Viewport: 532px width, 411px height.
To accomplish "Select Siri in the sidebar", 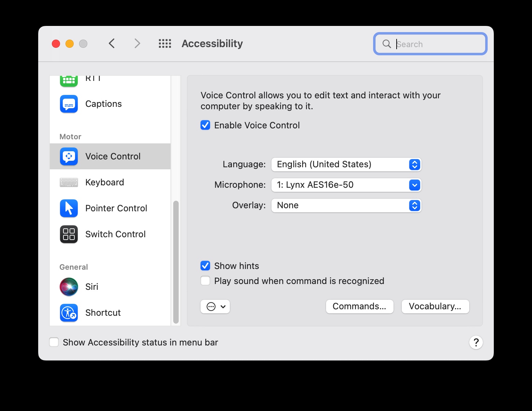I will 110,287.
